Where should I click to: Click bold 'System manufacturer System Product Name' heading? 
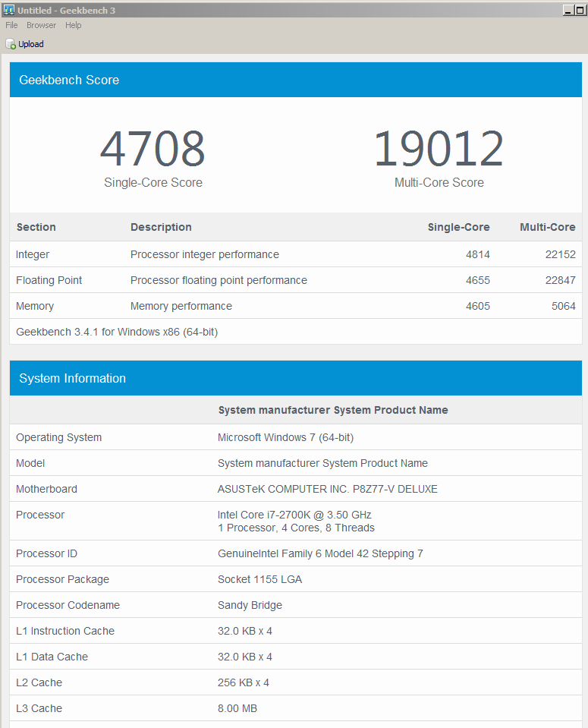(x=333, y=410)
